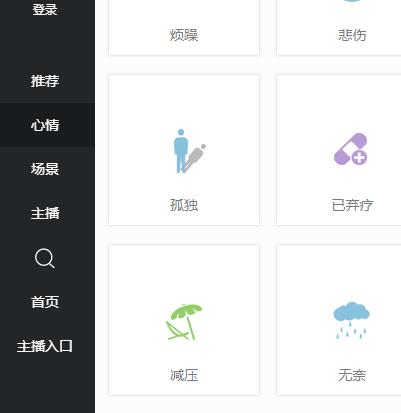Click the 孤独 label text
The image size is (401, 413).
(184, 205)
